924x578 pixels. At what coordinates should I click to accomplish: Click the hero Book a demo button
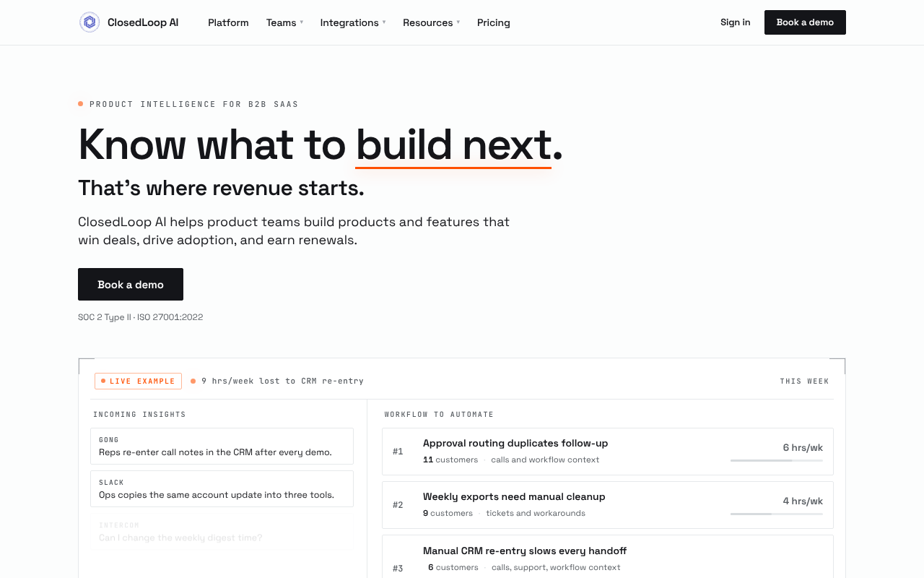click(131, 285)
